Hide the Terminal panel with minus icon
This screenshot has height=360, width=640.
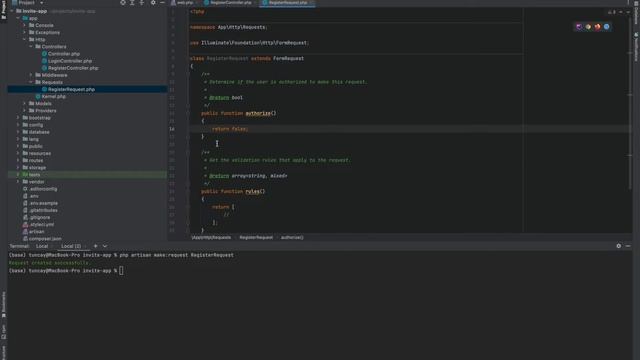tap(628, 246)
